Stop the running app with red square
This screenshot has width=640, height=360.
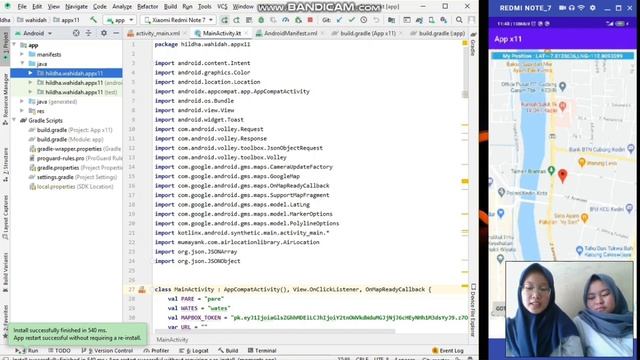[x=310, y=20]
